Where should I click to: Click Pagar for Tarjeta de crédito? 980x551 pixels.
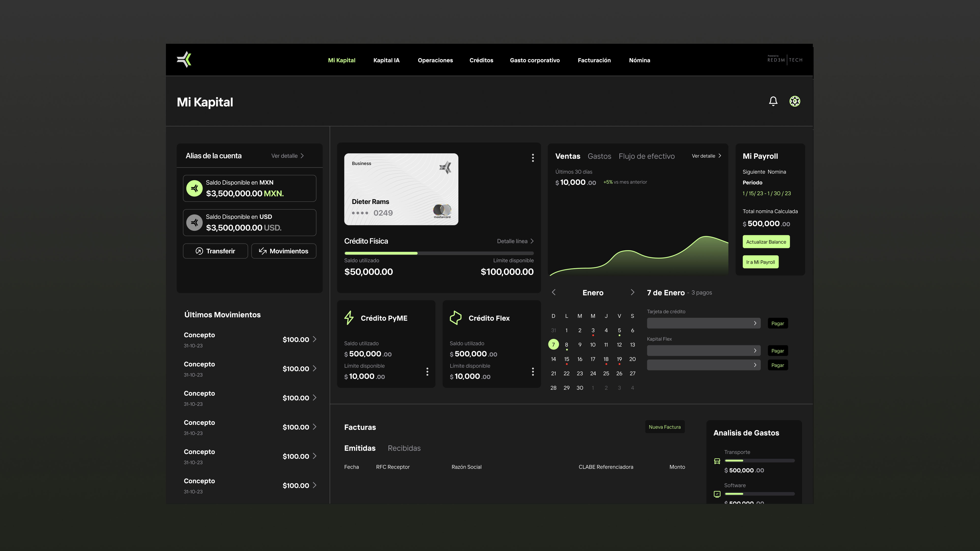778,323
